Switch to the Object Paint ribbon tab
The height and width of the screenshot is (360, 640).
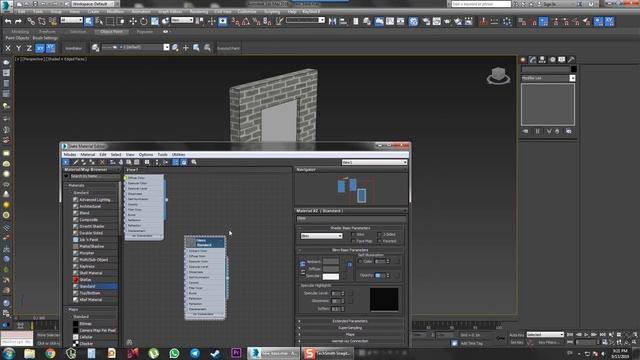coord(111,31)
